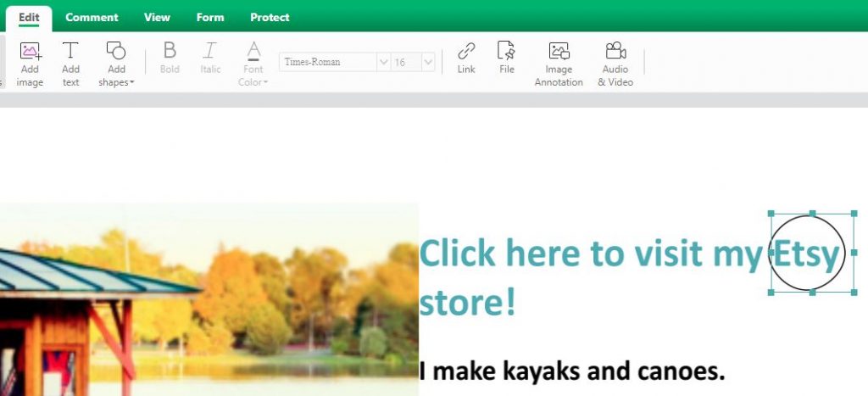Click the 'I make kayaks and canoes.' text
The width and height of the screenshot is (868, 396).
[572, 370]
